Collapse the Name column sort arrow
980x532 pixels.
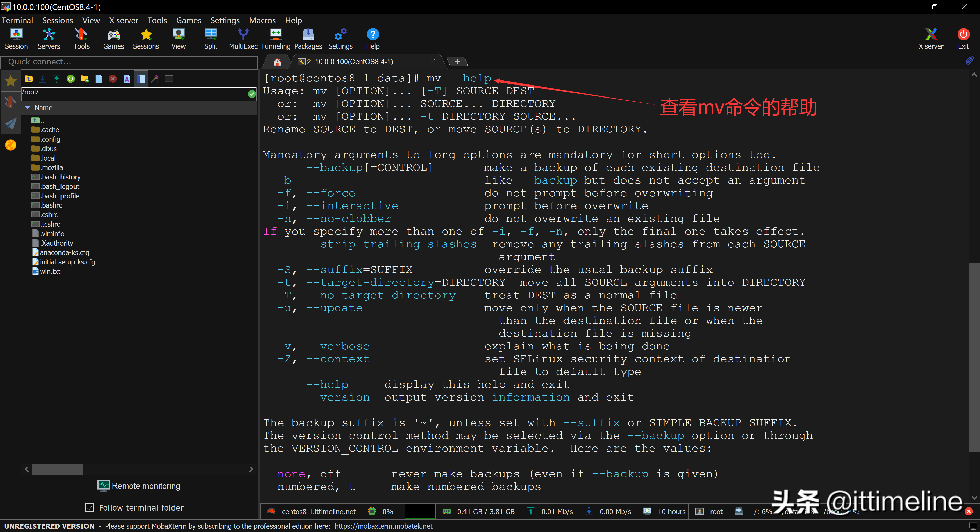(27, 108)
